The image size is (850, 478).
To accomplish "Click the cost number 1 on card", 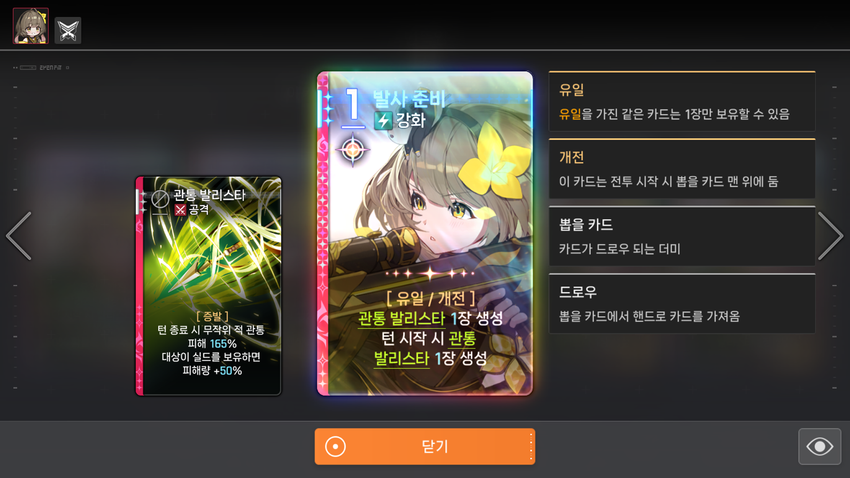I will coord(352,106).
